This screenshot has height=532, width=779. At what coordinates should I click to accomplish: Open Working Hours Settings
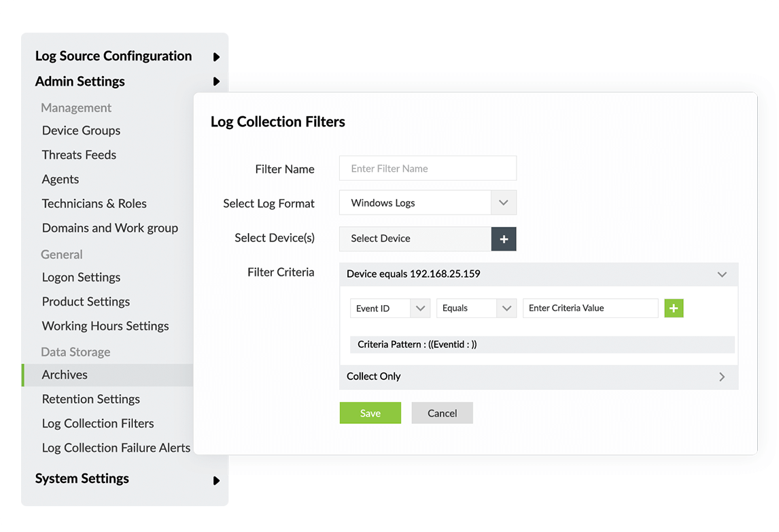[105, 326]
